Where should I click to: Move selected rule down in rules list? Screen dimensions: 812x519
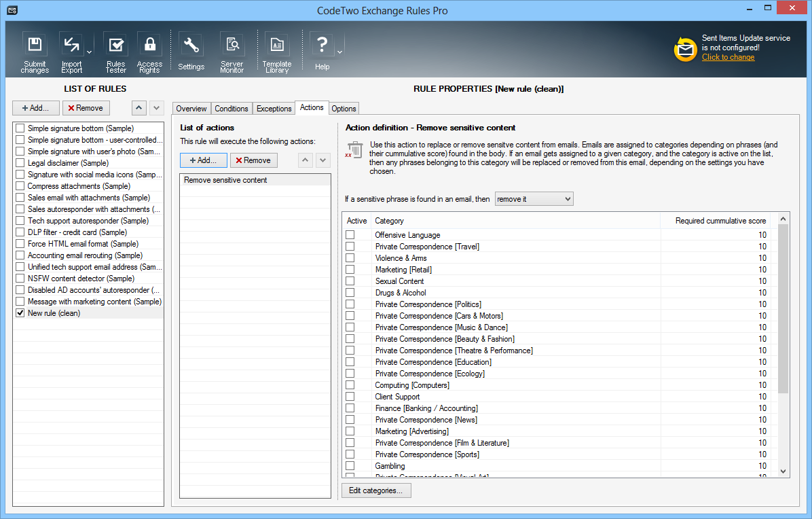[157, 108]
